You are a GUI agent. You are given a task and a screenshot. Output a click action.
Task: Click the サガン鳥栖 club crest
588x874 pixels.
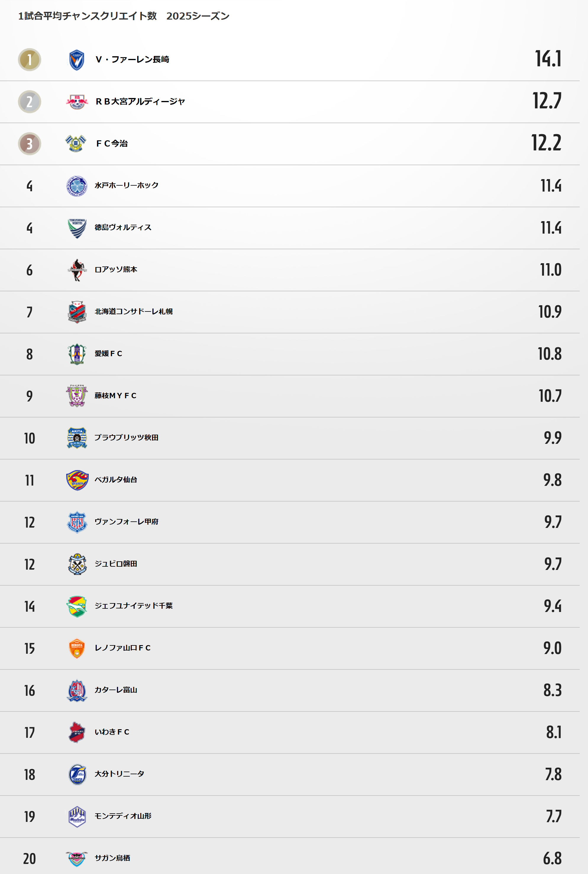point(77,858)
